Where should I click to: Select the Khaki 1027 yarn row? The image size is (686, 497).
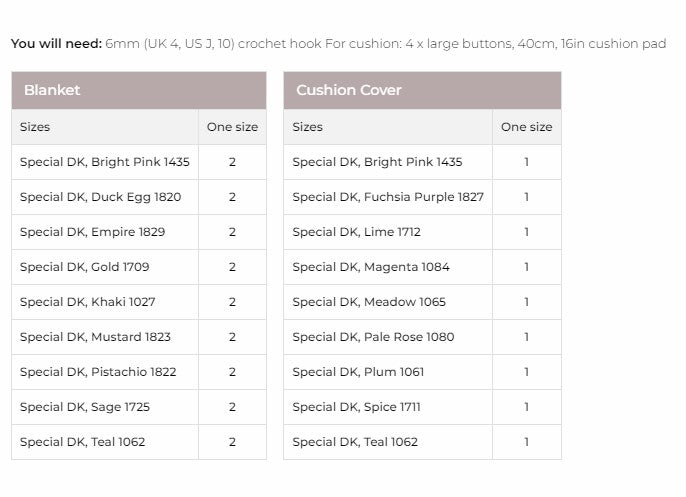(87, 302)
